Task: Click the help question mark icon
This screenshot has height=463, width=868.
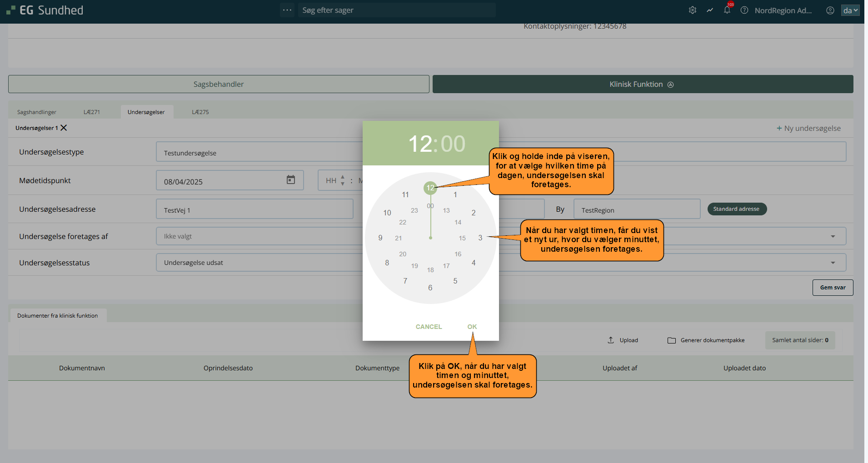Action: [x=744, y=10]
